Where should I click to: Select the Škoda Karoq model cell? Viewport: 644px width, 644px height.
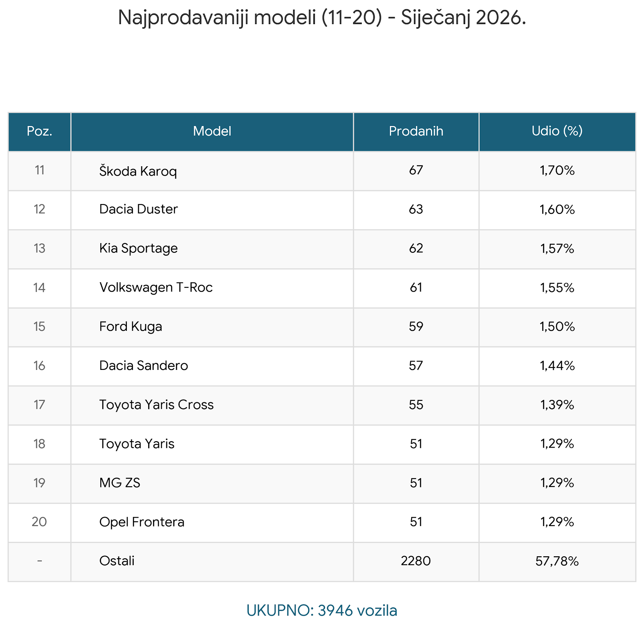(x=138, y=171)
